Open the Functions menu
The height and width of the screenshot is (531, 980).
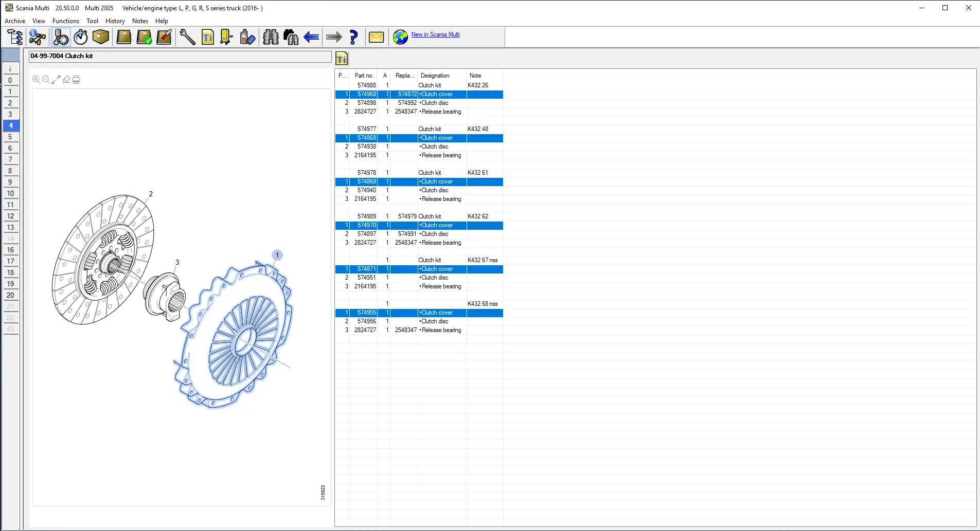pyautogui.click(x=66, y=21)
